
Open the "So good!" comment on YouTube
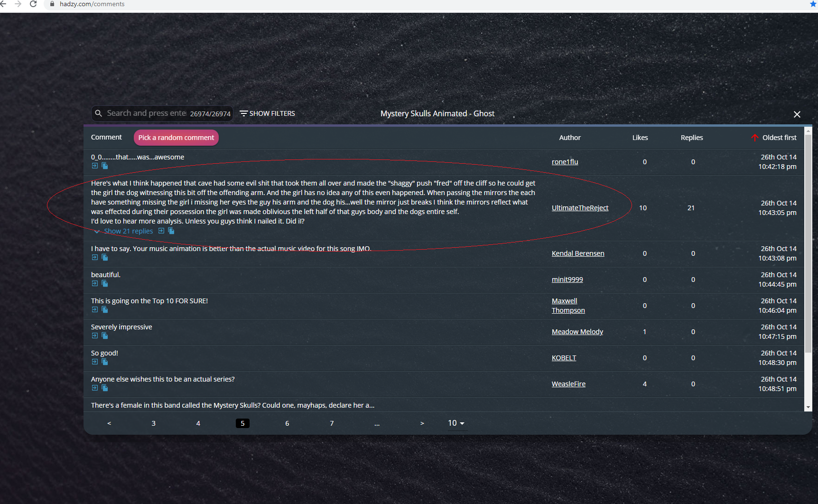[x=95, y=362]
